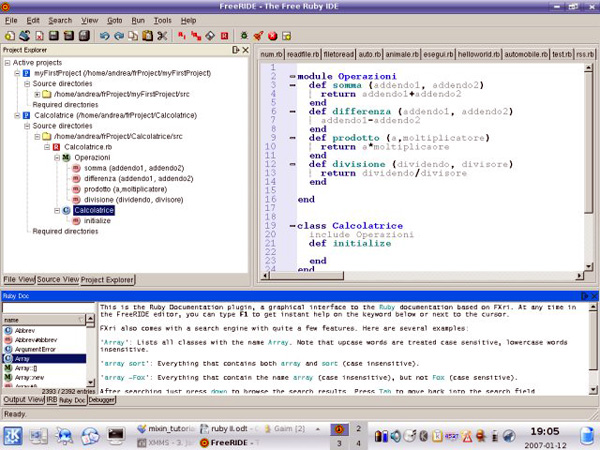Fold the module Operazioni code block
The width and height of the screenshot is (600, 450).
[x=292, y=77]
